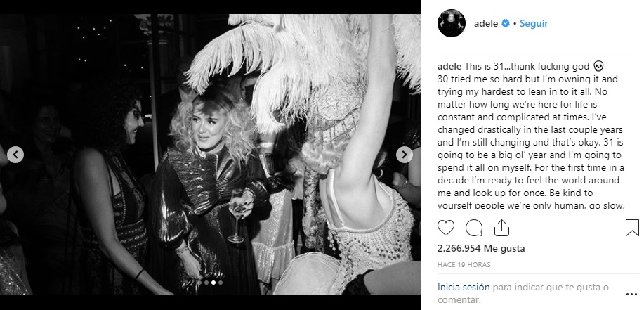Select the first carousel indicator dot
This screenshot has height=310, width=644.
[199, 283]
